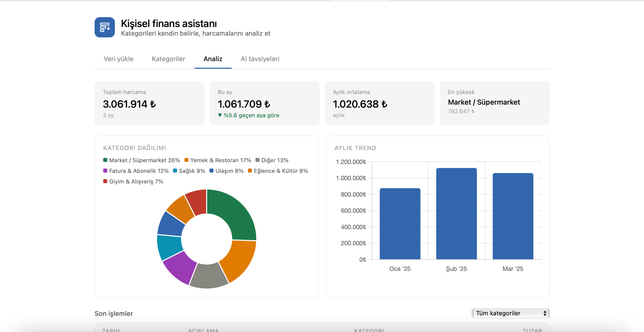Click the Ulaşım legend color square
Screen dimensions: 644x332
click(x=211, y=171)
